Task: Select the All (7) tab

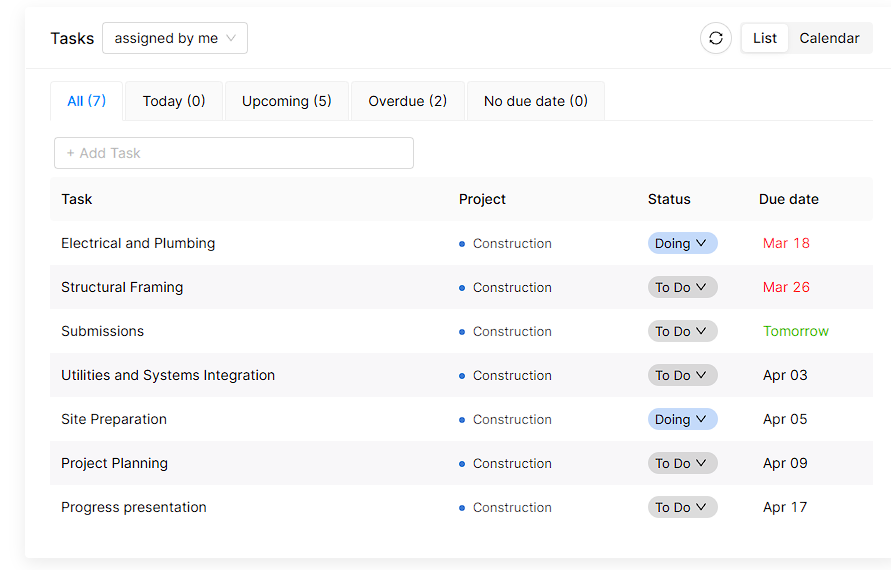Action: [x=86, y=101]
